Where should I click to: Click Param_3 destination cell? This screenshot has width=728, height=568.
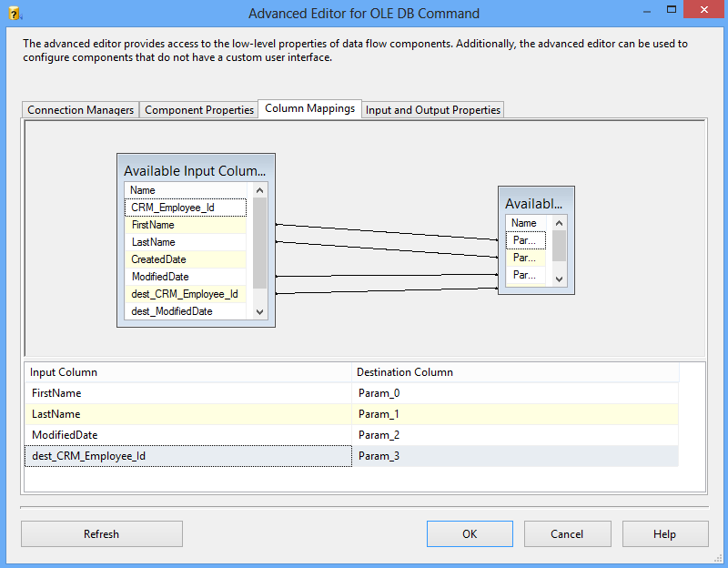pos(515,456)
